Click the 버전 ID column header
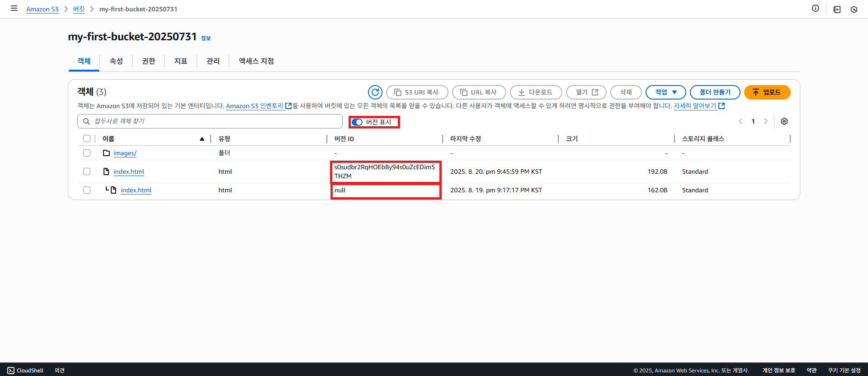Screen dimensions: 868x376 click(344, 139)
